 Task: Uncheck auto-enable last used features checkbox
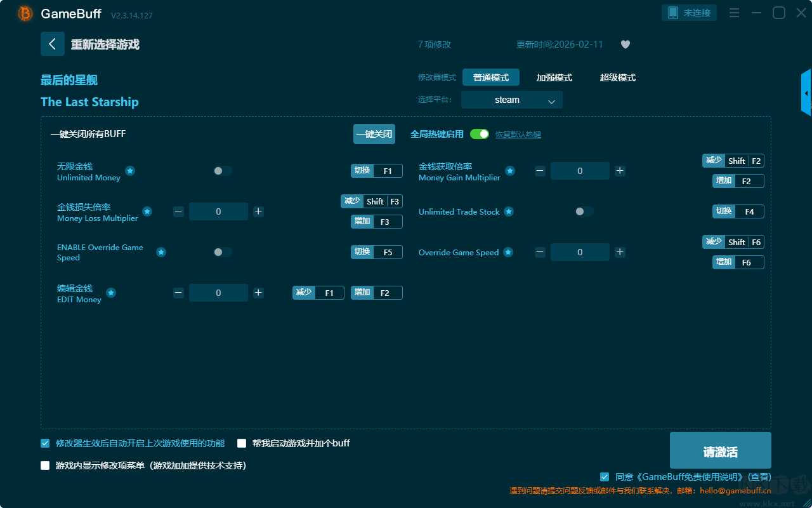[45, 443]
